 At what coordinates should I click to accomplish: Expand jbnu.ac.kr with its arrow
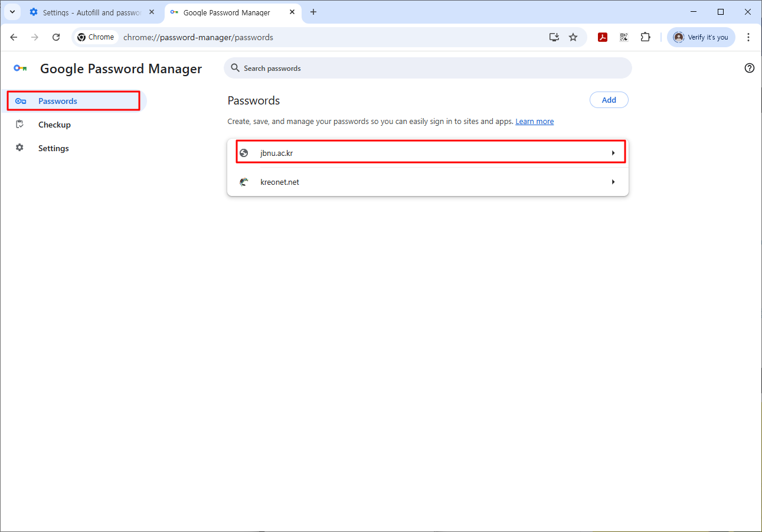pos(613,153)
